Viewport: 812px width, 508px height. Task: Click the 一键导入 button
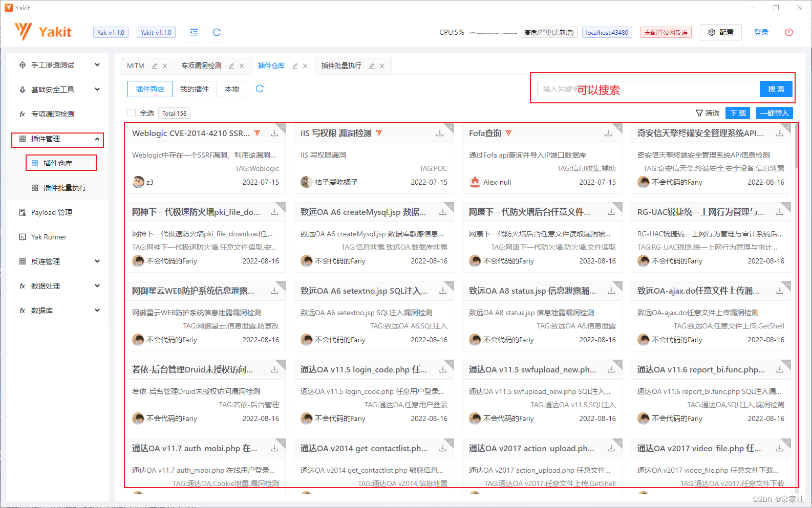775,113
